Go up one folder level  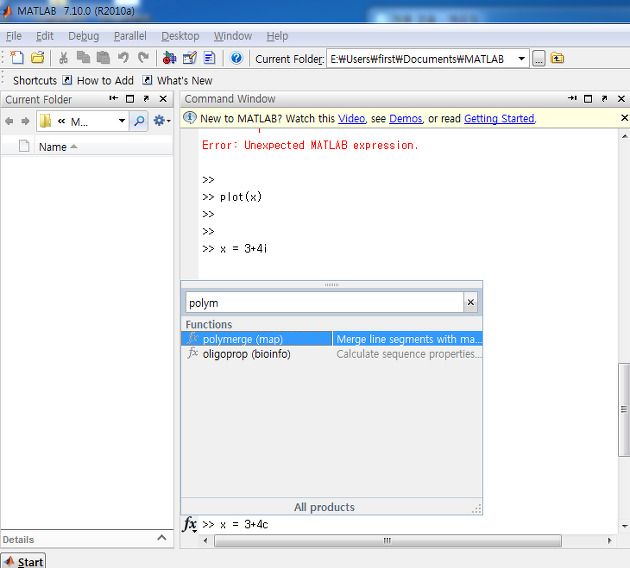pos(557,59)
